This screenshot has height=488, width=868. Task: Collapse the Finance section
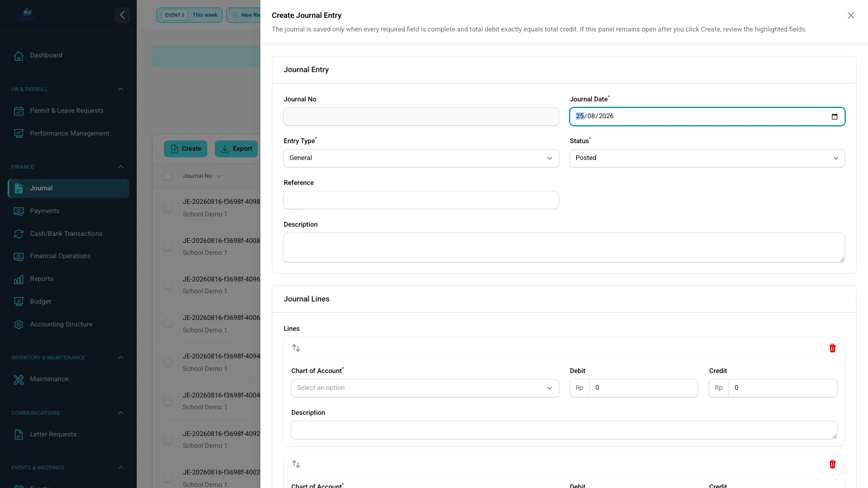(121, 167)
